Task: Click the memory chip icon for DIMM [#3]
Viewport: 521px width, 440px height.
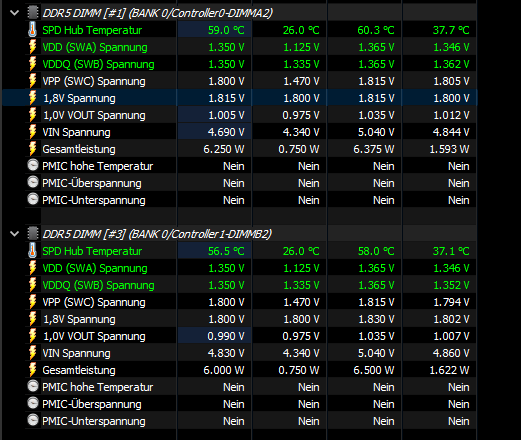Action: (33, 234)
